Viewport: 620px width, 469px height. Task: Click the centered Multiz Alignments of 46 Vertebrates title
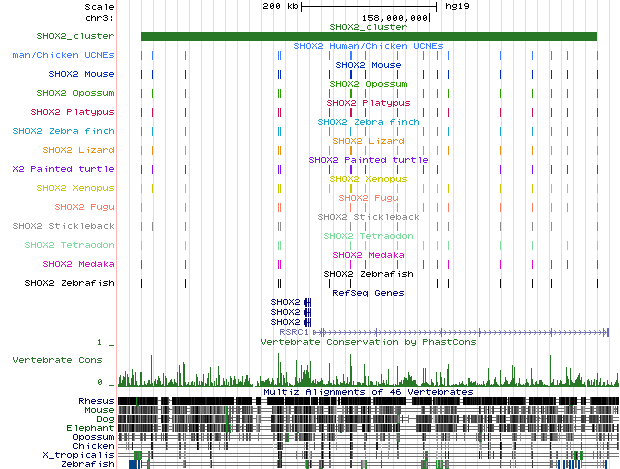coord(368,392)
